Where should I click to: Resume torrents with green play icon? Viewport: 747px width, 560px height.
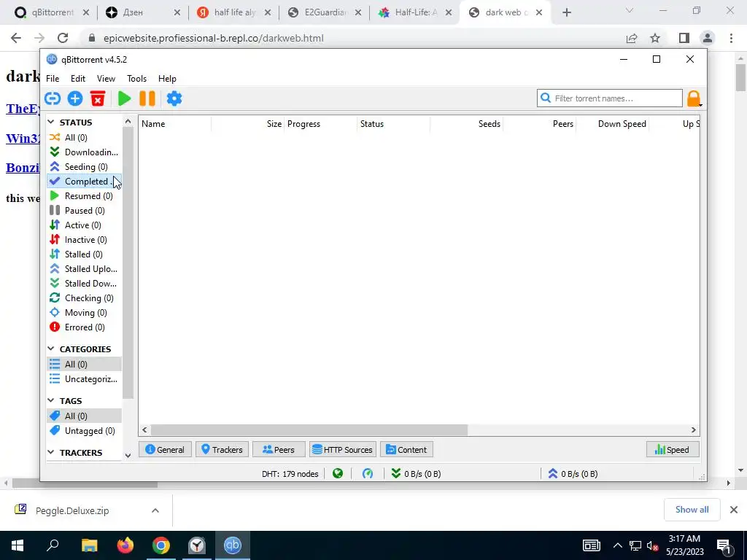click(x=124, y=98)
